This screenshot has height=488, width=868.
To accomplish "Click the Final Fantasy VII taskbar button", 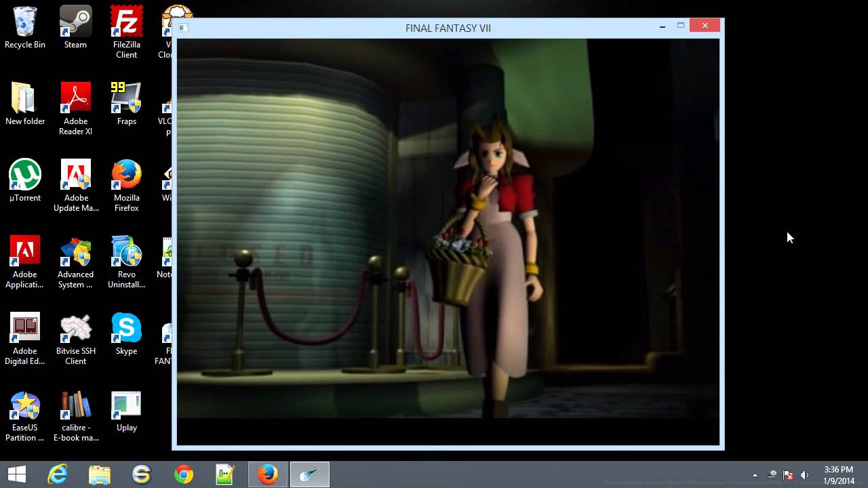I will 310,474.
